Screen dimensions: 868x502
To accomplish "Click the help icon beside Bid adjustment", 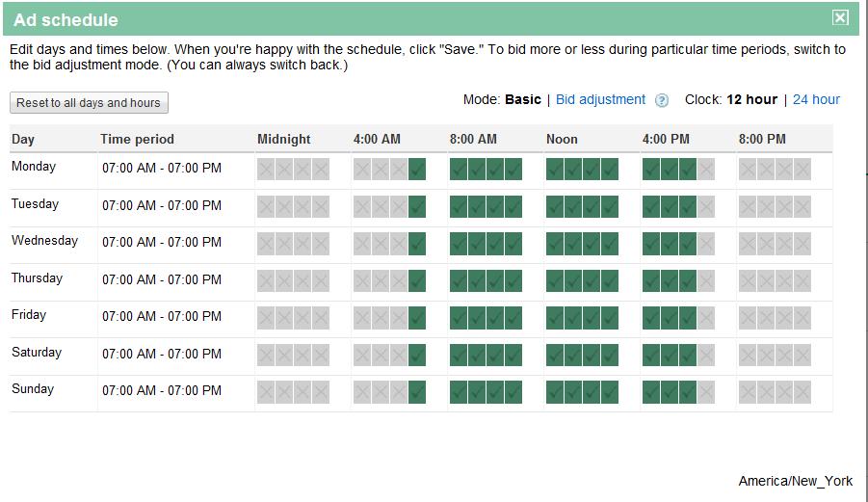I will 662,100.
